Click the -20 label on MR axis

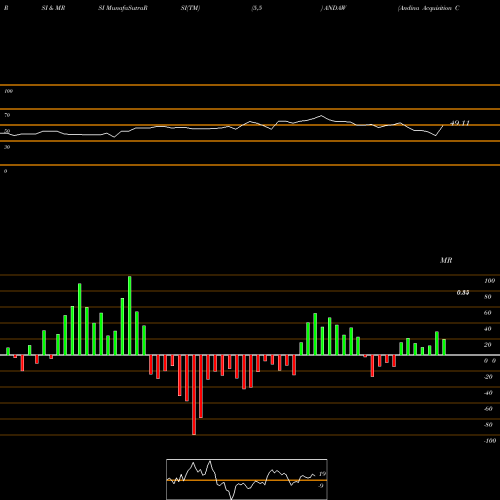click(488, 377)
